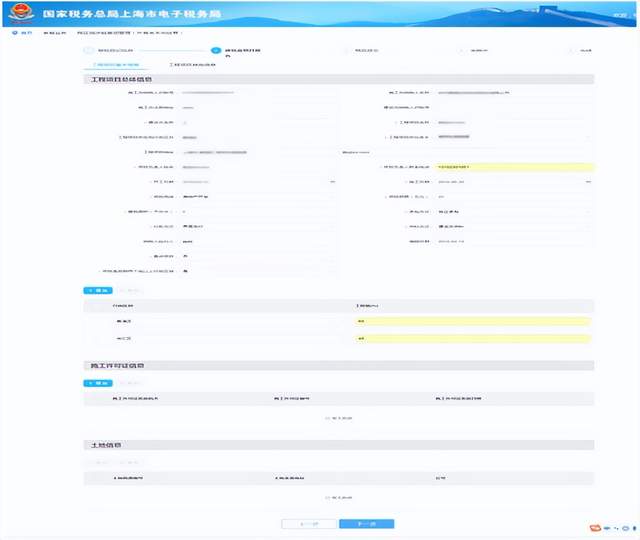Click the orange assistant icon at bottom right
Viewport: 640px width, 540px height.
click(595, 528)
